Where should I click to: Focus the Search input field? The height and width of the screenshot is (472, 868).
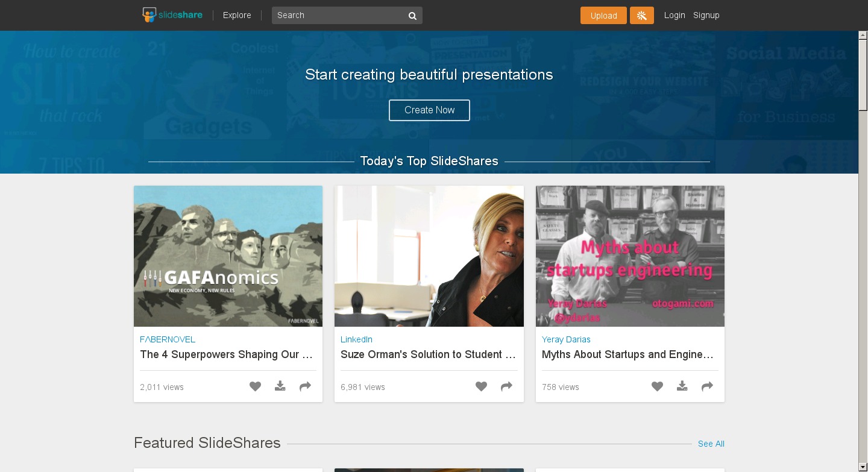(x=338, y=15)
